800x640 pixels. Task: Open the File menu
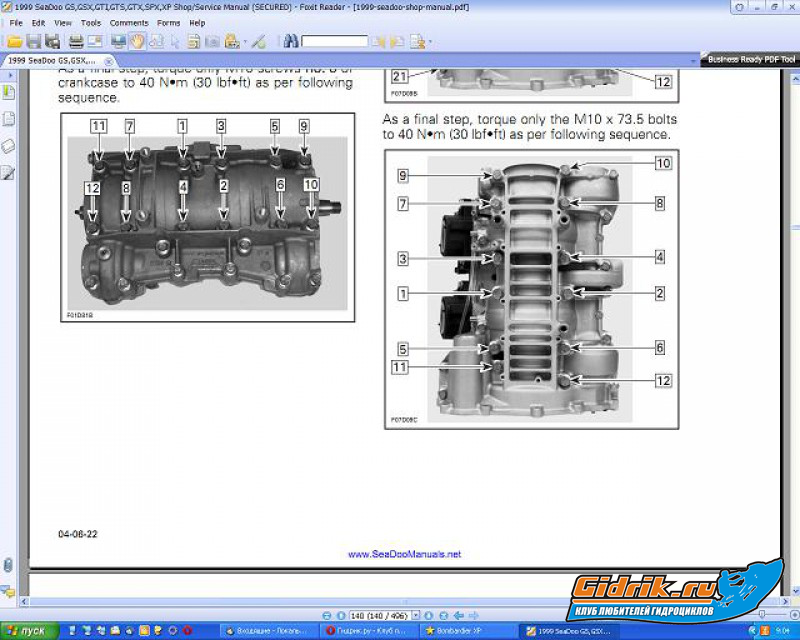click(16, 22)
